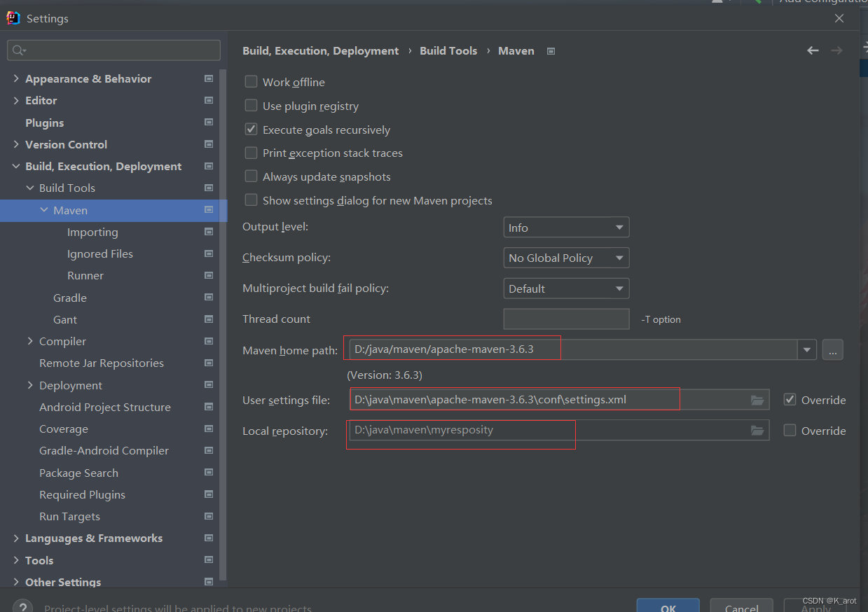Click project-level icon beside Runner
868x612 pixels.
click(x=209, y=275)
